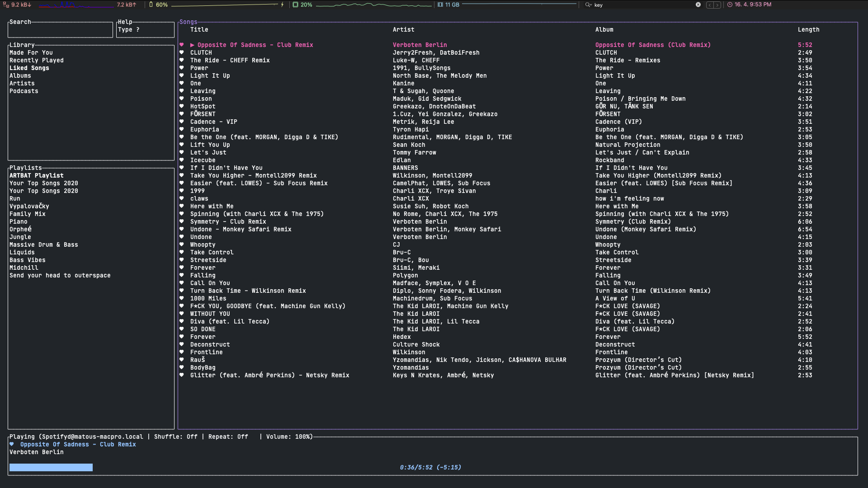This screenshot has width=868, height=488.
Task: Click the clock icon in status bar
Action: click(730, 5)
